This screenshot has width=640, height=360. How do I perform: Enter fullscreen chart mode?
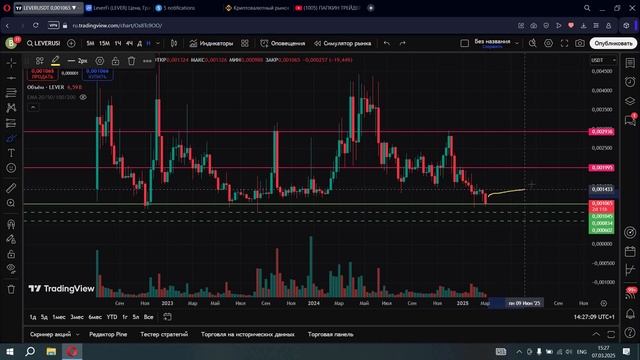click(564, 43)
